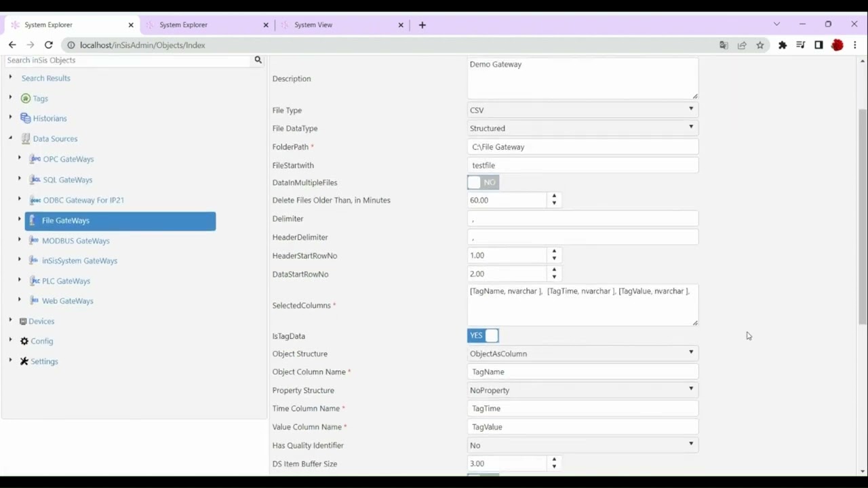Click the MODBUS GateWays icon
Screen dimensions: 868x488
click(34, 241)
